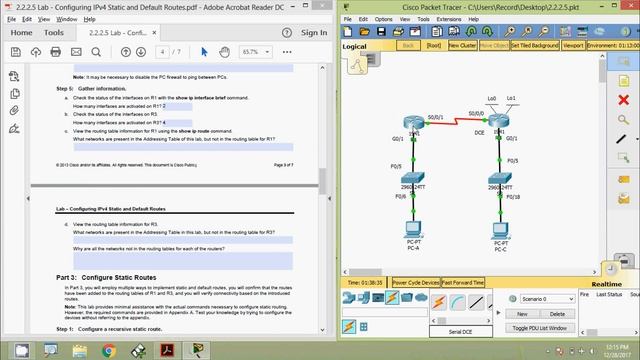The image size is (640, 360).
Task: Click the scenario Delete button
Action: click(557, 314)
